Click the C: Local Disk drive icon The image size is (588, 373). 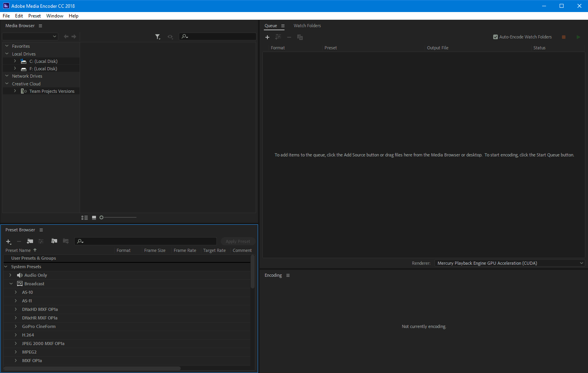coord(24,61)
